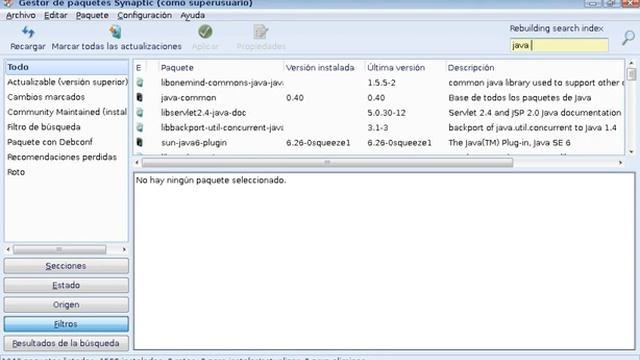Click the Estado button

tap(66, 285)
